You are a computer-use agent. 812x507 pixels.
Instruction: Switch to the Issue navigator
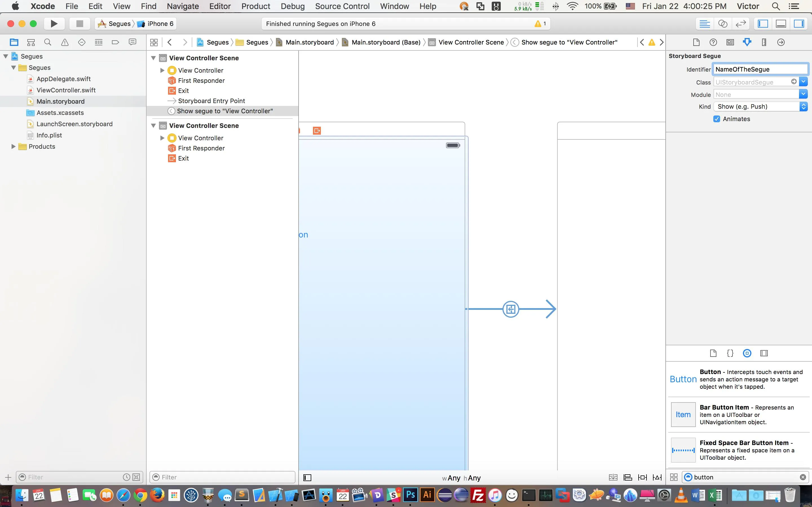pyautogui.click(x=65, y=42)
